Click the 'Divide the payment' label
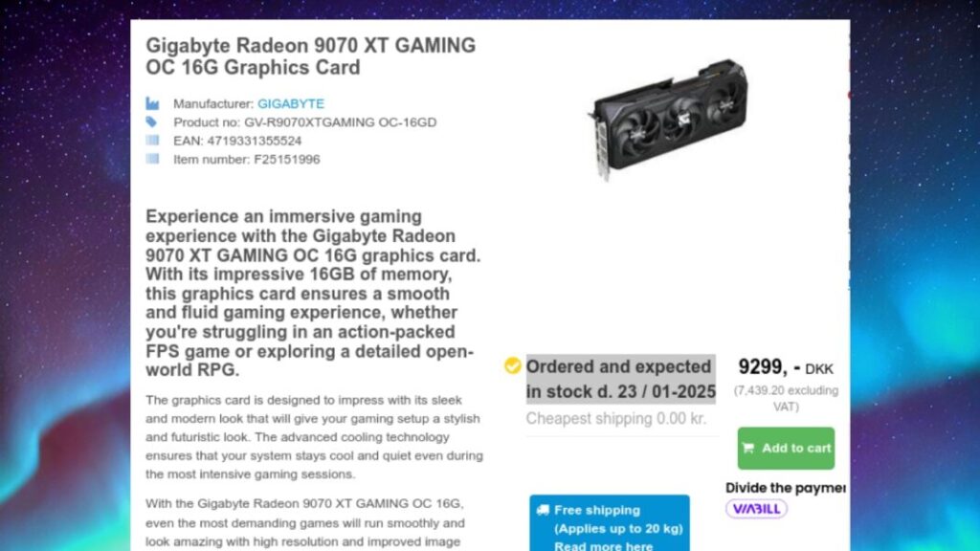 coord(785,488)
